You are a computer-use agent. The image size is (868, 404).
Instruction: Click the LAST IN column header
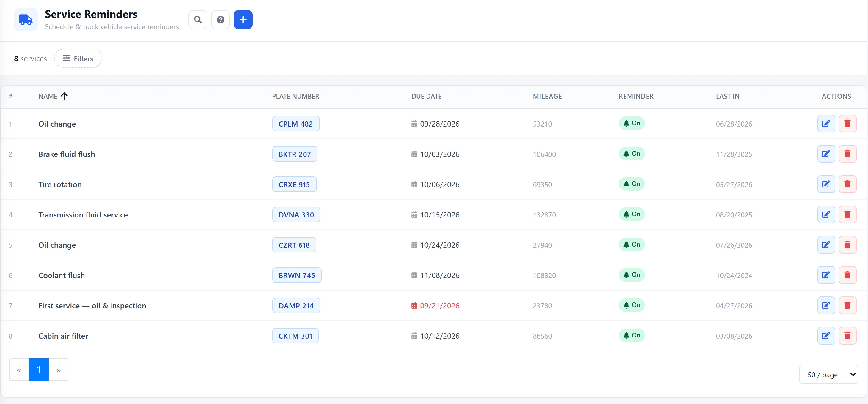727,96
